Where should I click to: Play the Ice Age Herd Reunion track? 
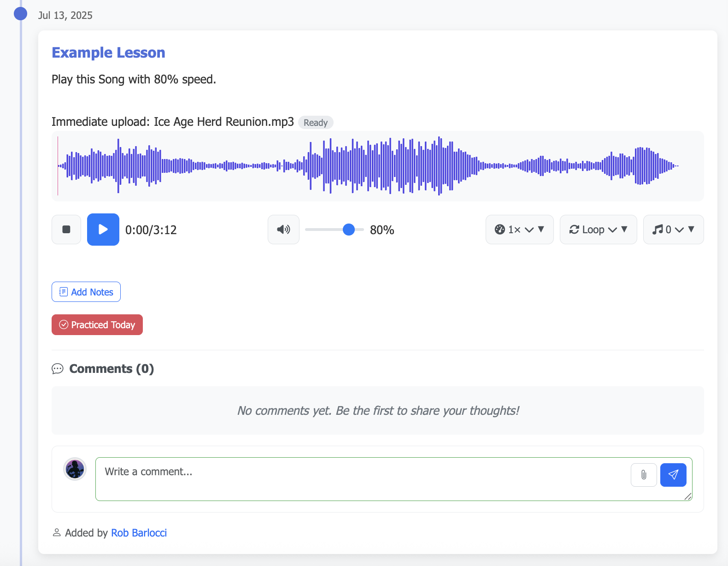(x=103, y=230)
